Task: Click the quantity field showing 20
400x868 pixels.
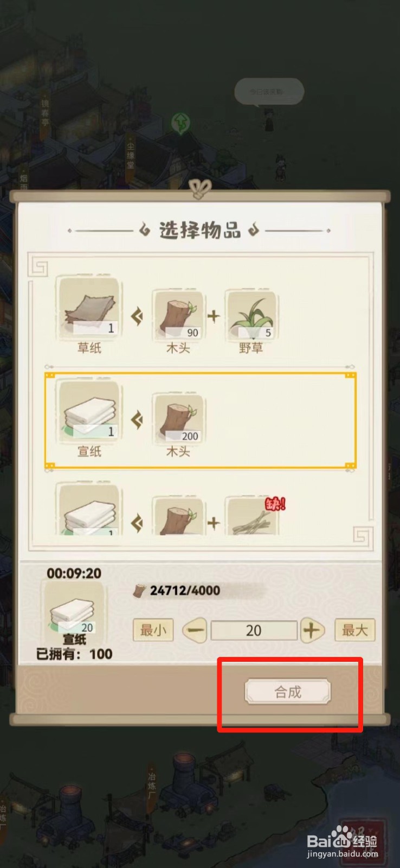Action: [254, 630]
